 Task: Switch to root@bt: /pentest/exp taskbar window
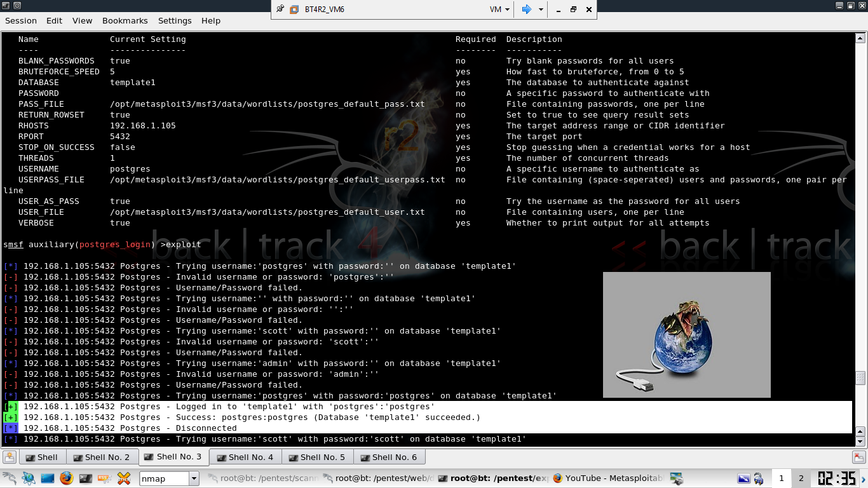(493, 478)
